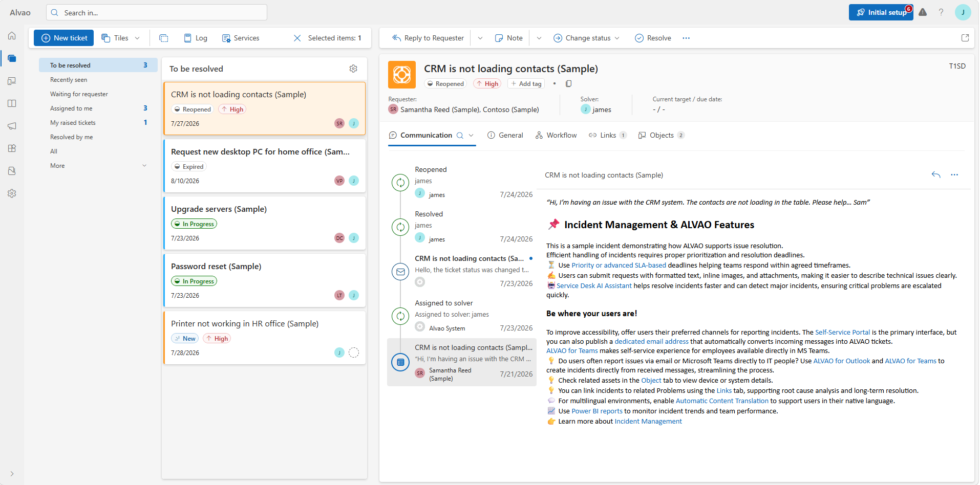Click the High priority tag on ticket header

pos(487,84)
